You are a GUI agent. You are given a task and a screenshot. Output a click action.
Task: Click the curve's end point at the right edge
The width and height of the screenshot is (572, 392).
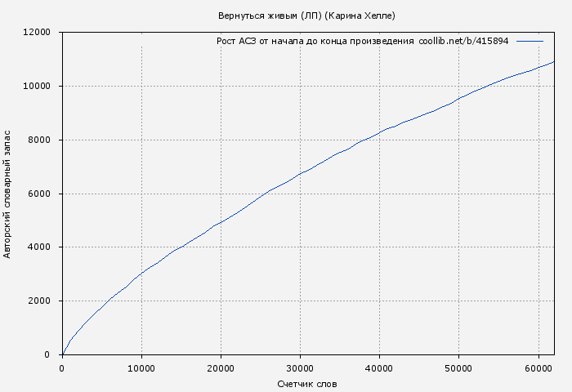click(x=553, y=62)
